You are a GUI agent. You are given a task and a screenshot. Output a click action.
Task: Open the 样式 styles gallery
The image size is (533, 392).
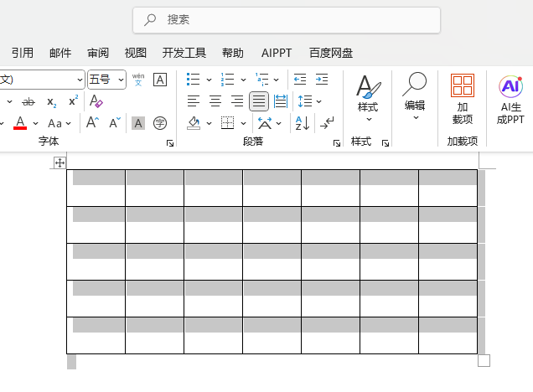click(x=368, y=99)
